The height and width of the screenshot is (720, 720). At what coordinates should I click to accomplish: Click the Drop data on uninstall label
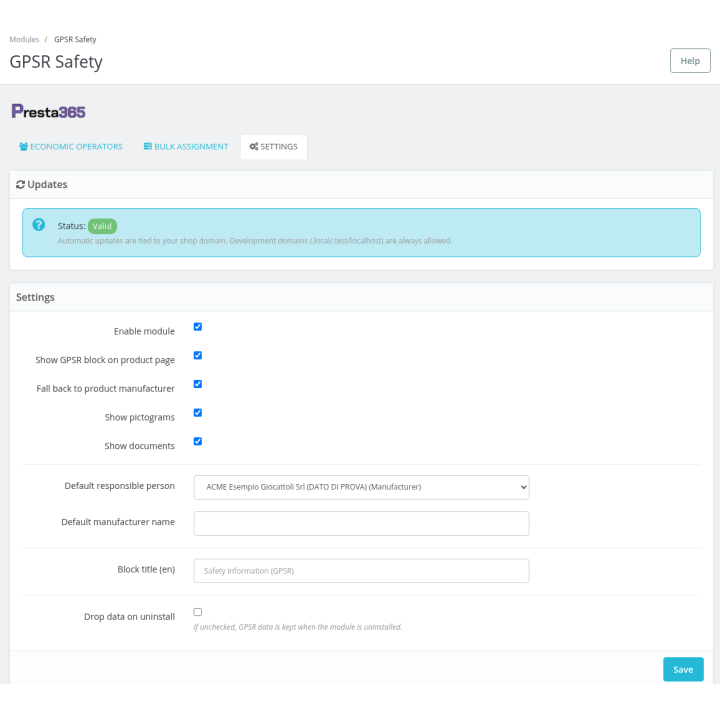[x=129, y=617]
